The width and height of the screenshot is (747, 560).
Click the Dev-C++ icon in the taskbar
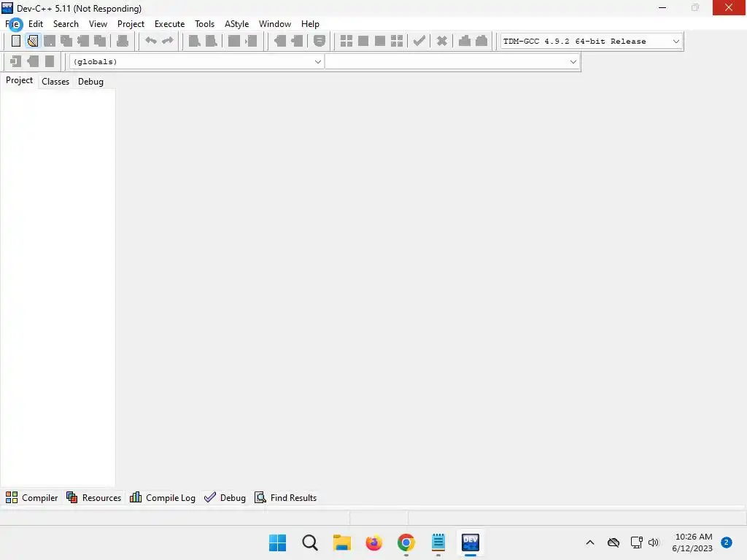pyautogui.click(x=471, y=542)
